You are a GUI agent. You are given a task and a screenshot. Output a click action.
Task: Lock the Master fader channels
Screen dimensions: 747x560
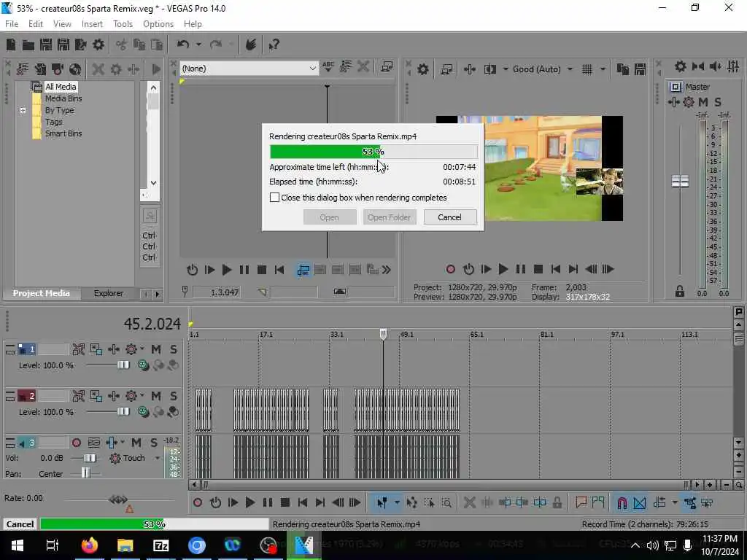(x=679, y=291)
